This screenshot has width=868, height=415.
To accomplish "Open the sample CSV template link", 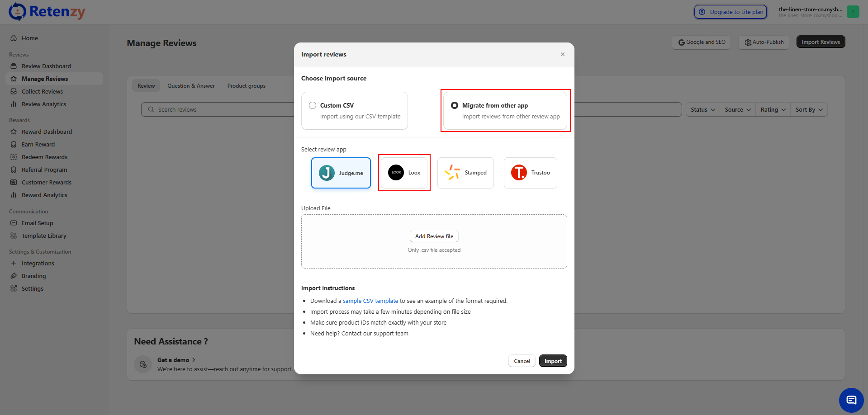I will [370, 301].
